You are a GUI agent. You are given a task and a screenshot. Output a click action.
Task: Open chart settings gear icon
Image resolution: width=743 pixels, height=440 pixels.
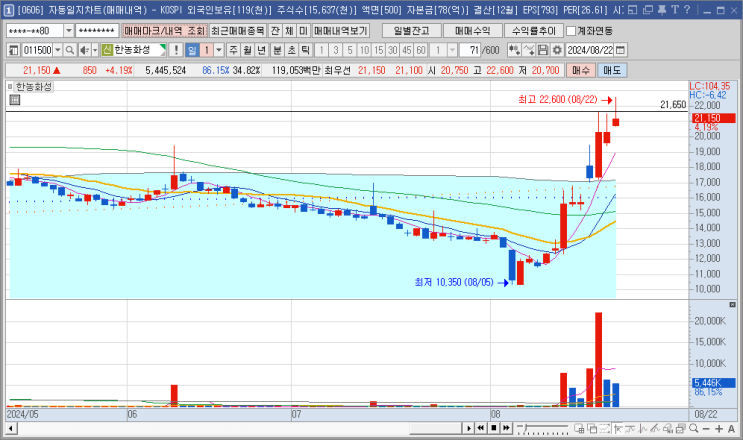click(557, 50)
